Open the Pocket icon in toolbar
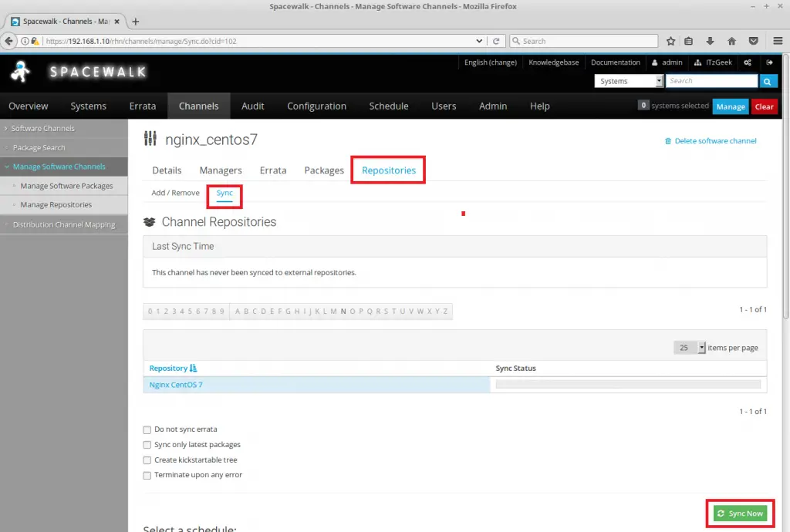 tap(753, 41)
